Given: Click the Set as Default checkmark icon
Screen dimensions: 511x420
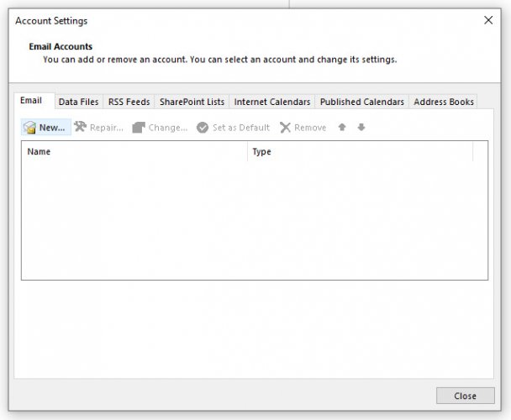Looking at the screenshot, I should (x=203, y=128).
